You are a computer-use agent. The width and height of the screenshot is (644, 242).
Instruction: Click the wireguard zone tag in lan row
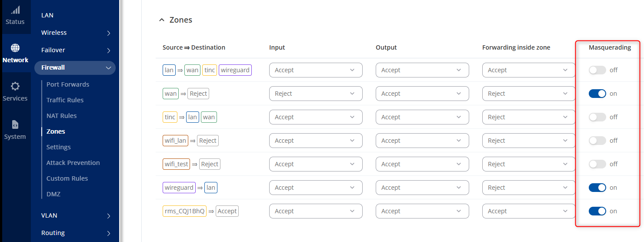pos(235,70)
